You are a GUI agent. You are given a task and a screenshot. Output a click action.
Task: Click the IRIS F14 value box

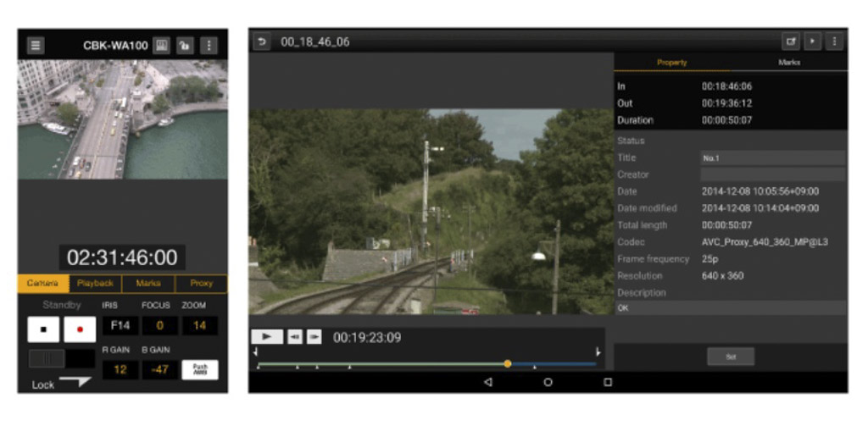(120, 325)
